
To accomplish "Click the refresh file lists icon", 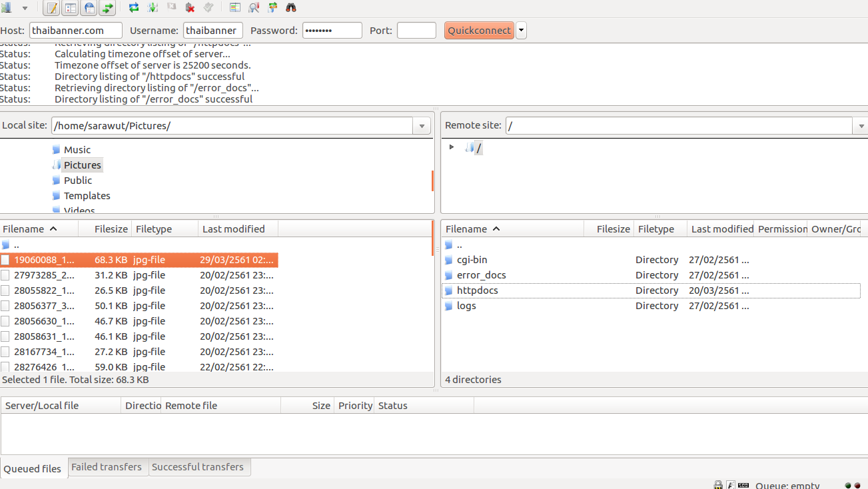I will 134,8.
